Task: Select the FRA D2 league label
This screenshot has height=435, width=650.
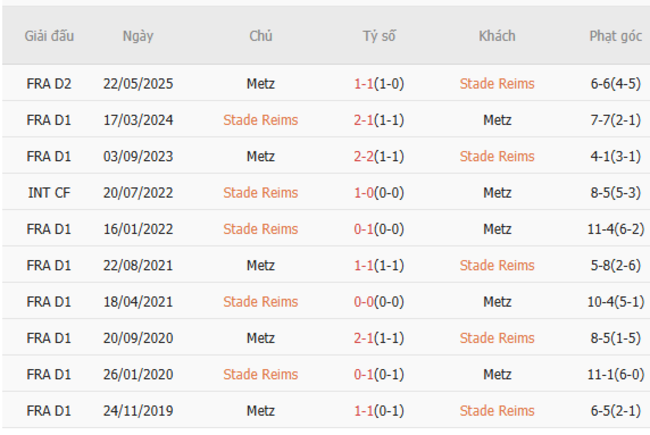Action: (x=49, y=84)
